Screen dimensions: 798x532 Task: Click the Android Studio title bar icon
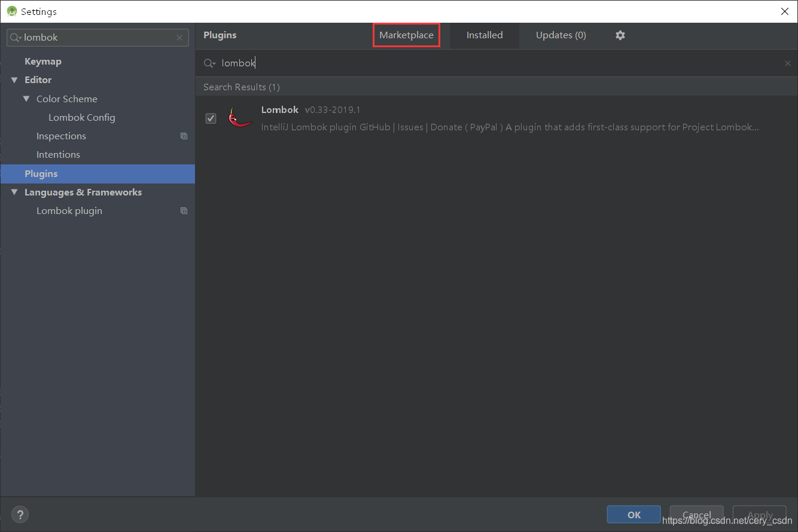pyautogui.click(x=12, y=11)
